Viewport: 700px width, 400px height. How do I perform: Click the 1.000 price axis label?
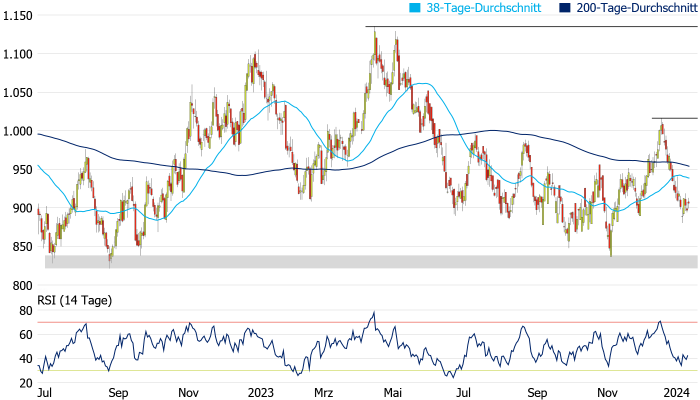coord(18,132)
